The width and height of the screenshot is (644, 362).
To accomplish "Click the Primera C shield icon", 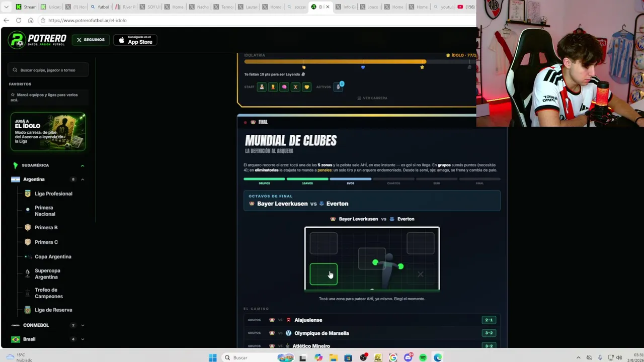I will tap(28, 242).
